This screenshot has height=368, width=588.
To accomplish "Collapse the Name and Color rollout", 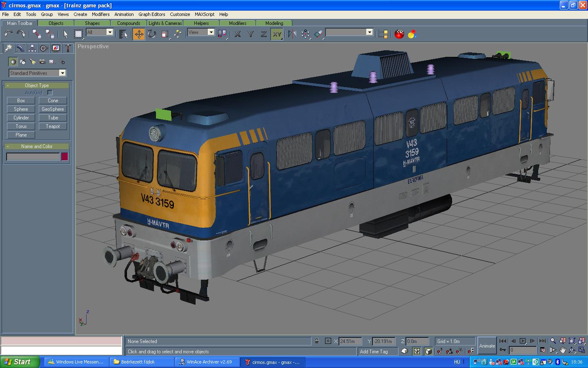I will pos(37,146).
